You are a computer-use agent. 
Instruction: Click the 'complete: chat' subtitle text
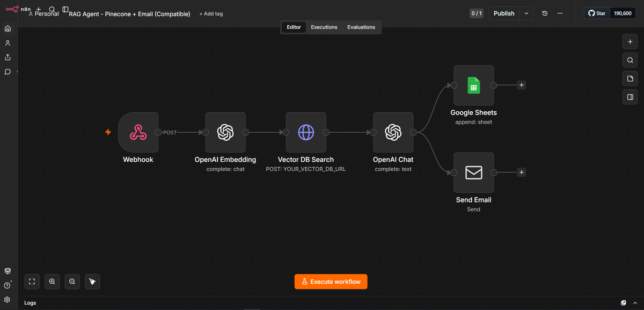tap(225, 169)
